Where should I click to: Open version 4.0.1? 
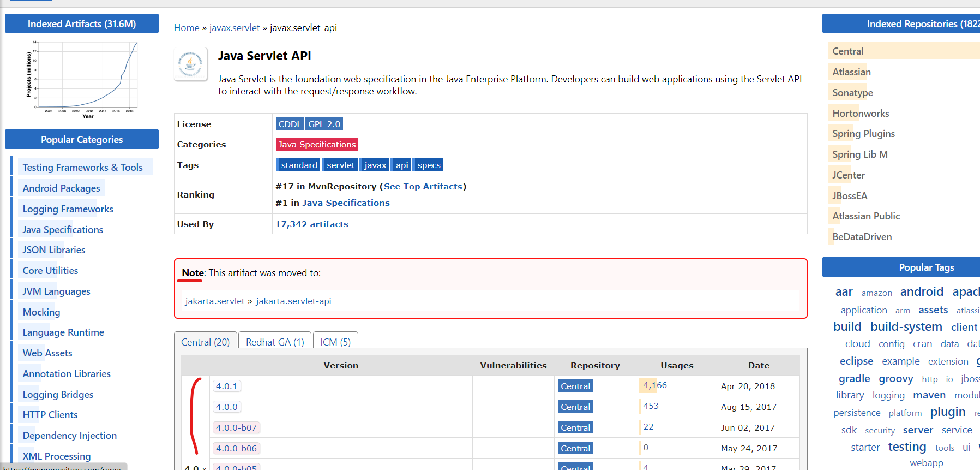point(227,386)
